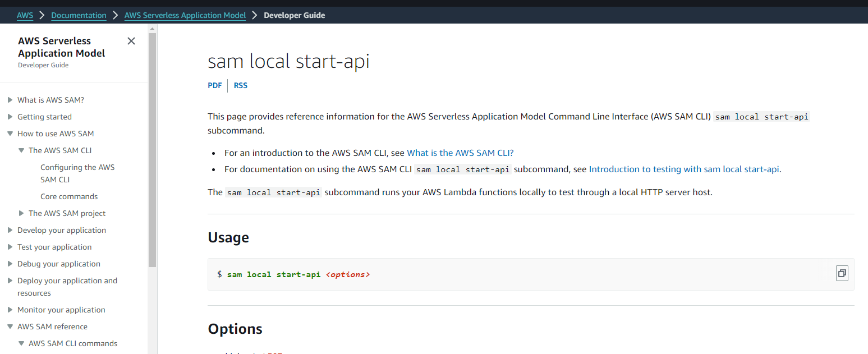
Task: Open 'AWS SAM reference' sidebar item
Action: [x=52, y=327]
